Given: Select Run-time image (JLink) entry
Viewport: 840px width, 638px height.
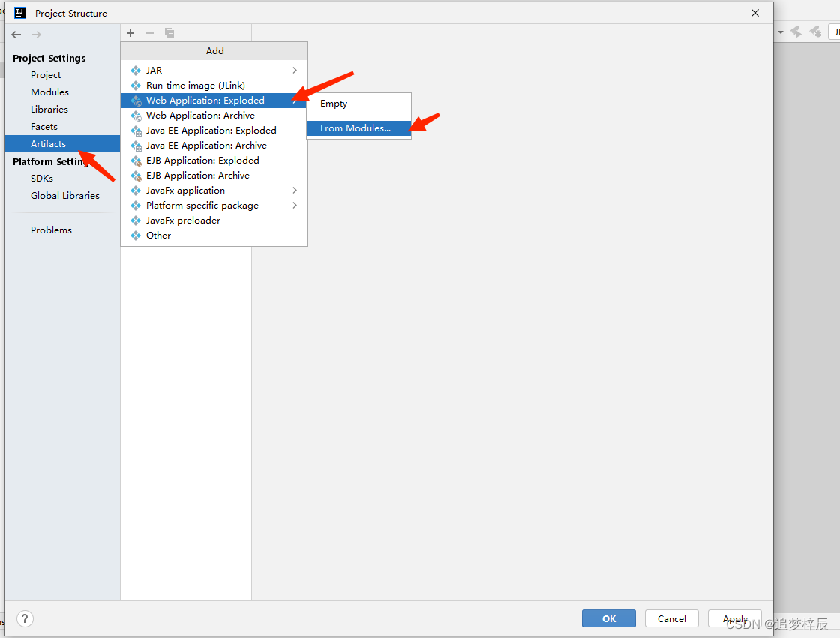Looking at the screenshot, I should (214, 86).
